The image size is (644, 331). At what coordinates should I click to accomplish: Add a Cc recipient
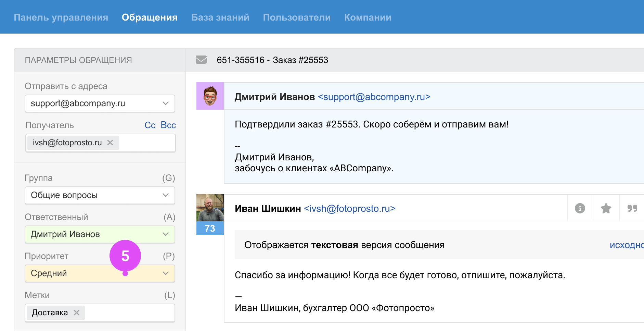150,125
